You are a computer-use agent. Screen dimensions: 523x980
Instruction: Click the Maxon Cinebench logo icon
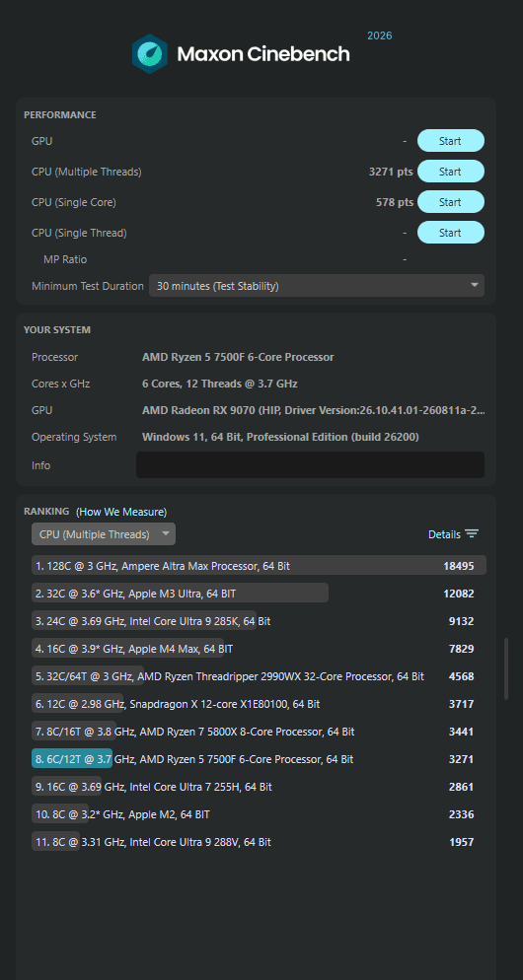(x=150, y=54)
